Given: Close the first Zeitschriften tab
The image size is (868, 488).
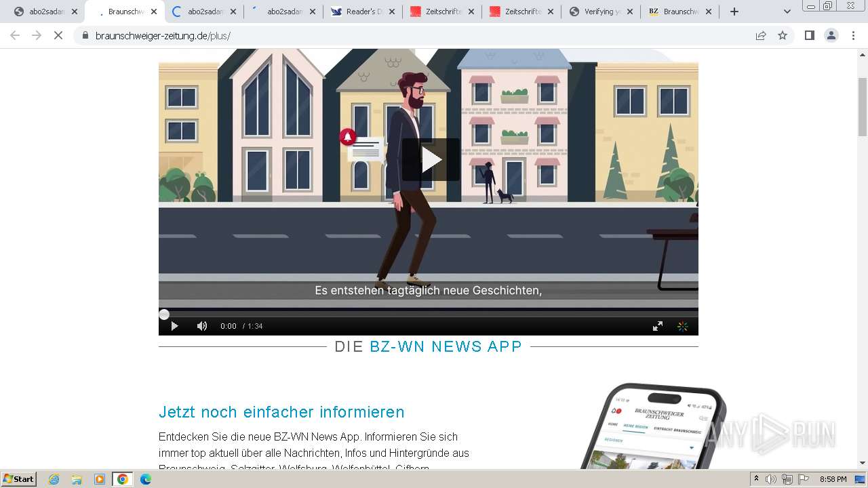Looking at the screenshot, I should pyautogui.click(x=471, y=12).
